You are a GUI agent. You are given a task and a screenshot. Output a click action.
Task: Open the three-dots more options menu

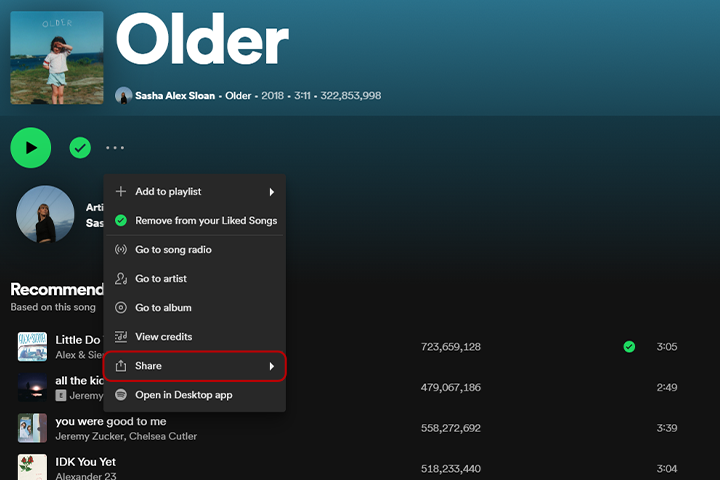tap(115, 148)
